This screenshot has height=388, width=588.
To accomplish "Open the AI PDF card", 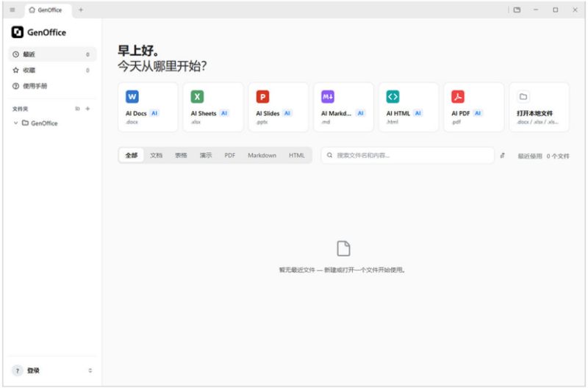I will tap(474, 107).
